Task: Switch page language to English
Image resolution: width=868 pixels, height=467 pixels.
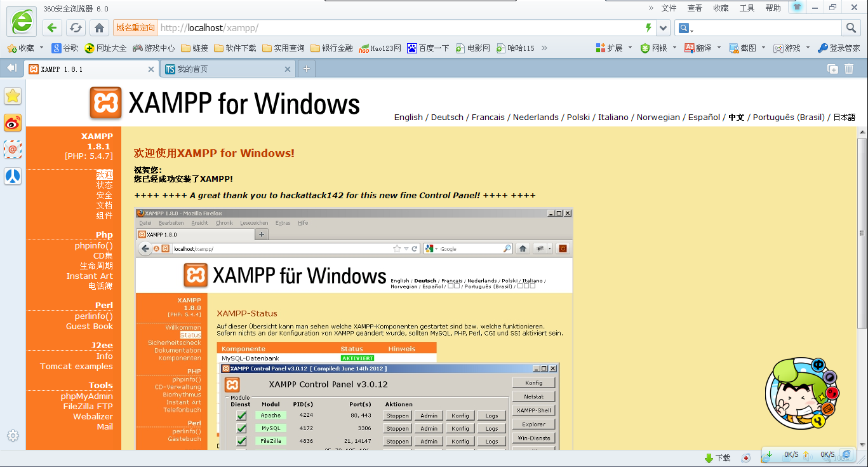Action: [x=408, y=117]
